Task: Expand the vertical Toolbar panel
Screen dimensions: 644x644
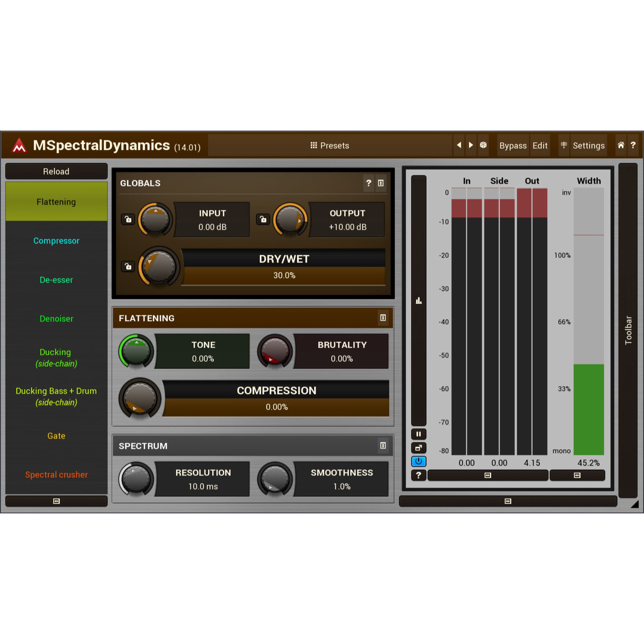Action: point(628,330)
